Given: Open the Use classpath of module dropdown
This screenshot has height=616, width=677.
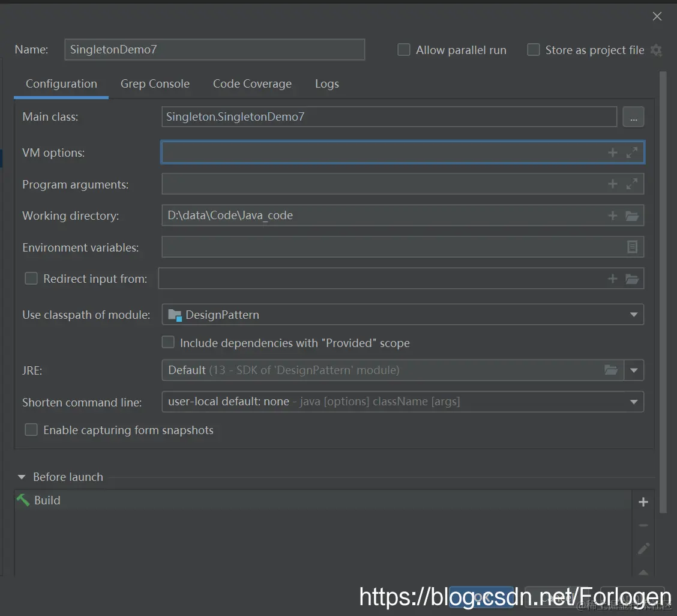Looking at the screenshot, I should [633, 315].
